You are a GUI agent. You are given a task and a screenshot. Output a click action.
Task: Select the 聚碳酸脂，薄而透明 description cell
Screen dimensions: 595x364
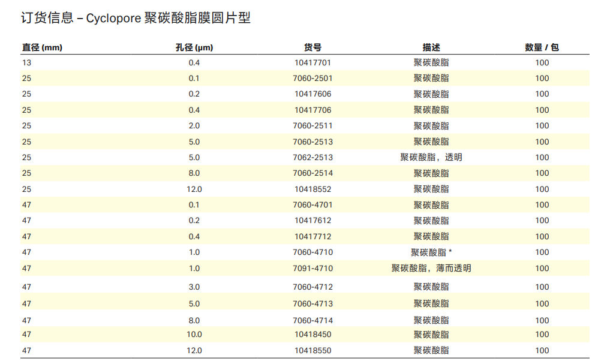[x=431, y=268]
